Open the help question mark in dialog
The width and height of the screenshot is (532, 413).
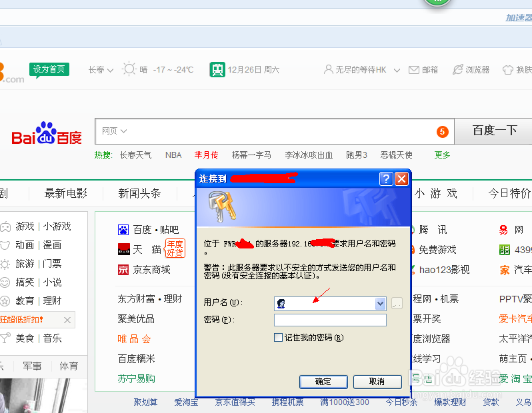tap(386, 179)
